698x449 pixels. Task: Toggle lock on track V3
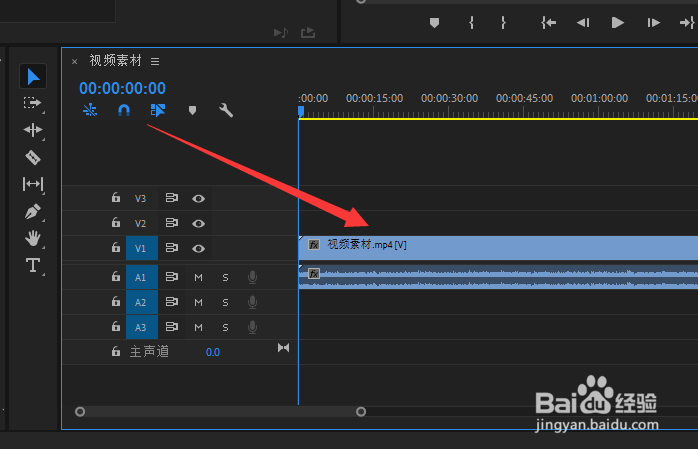coord(116,197)
